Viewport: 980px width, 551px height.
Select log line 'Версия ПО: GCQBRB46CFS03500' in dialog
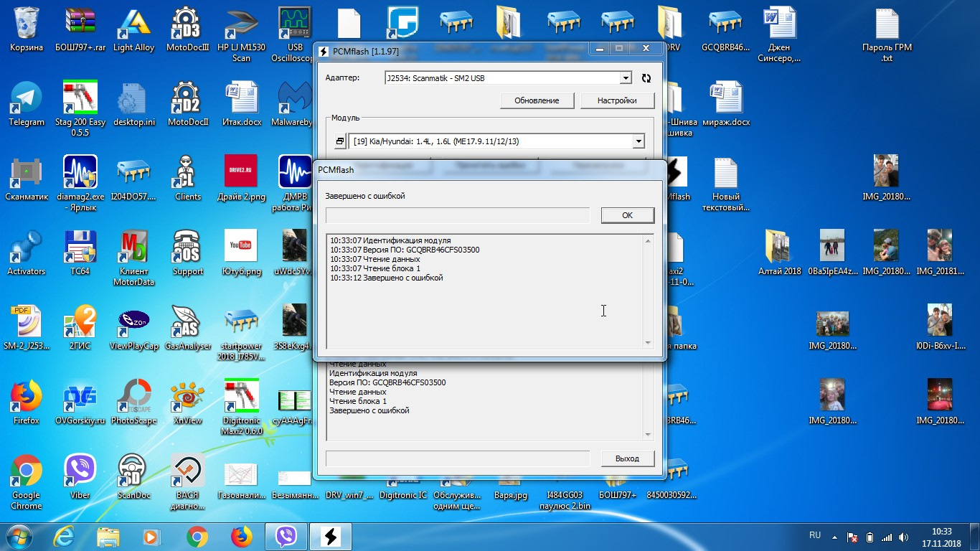tap(405, 250)
